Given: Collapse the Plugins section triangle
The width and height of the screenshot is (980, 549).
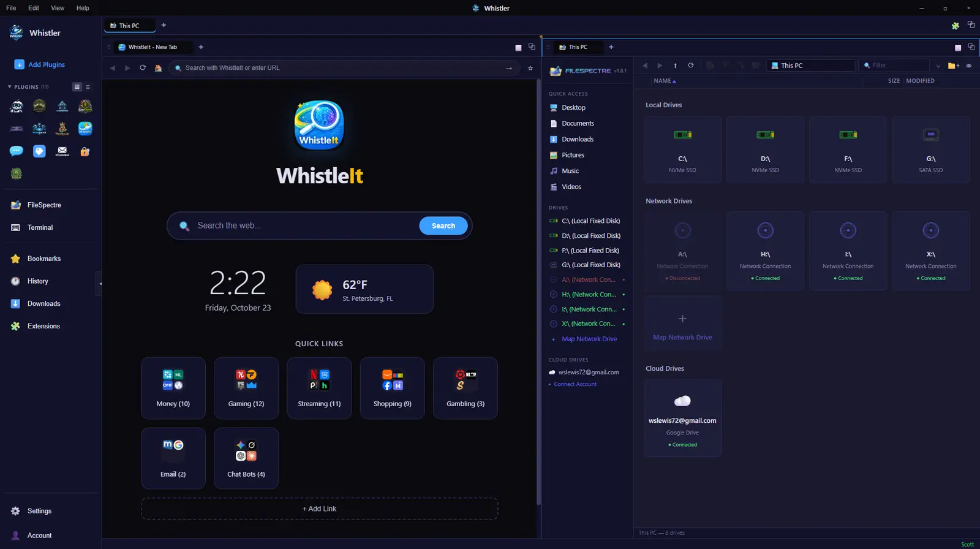Looking at the screenshot, I should [x=9, y=87].
